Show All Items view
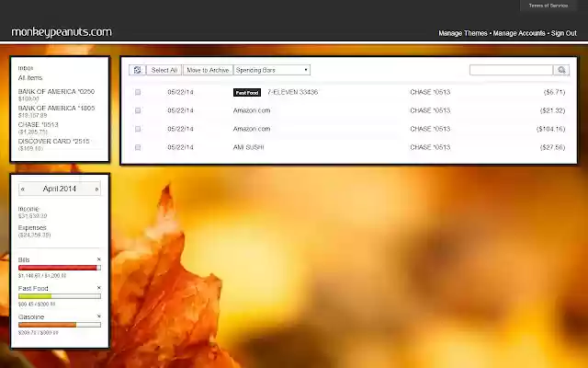This screenshot has height=368, width=588. click(30, 77)
